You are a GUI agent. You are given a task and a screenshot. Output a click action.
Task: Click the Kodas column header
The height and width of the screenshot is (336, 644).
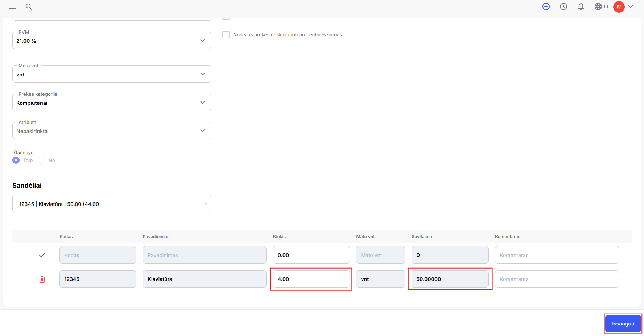click(66, 237)
